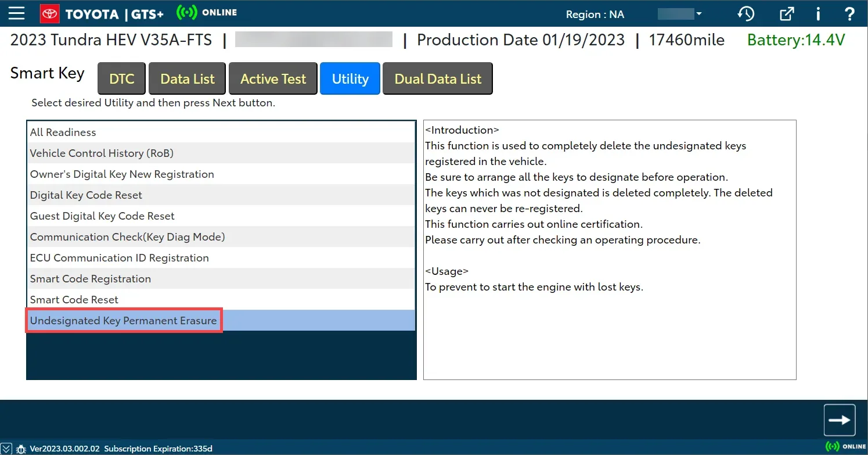868x455 pixels.
Task: Open the Dual Data List tab
Action: coord(438,78)
